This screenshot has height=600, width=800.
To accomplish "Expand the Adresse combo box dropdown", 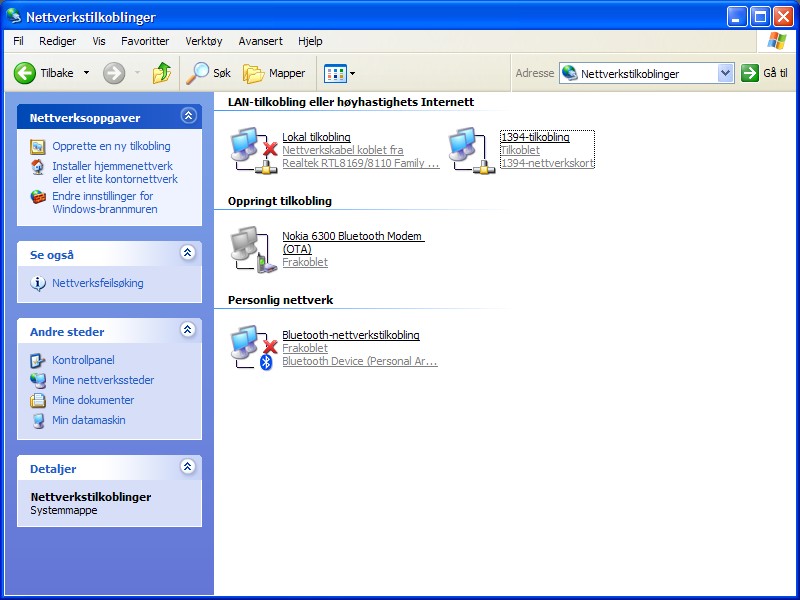I will pyautogui.click(x=726, y=73).
